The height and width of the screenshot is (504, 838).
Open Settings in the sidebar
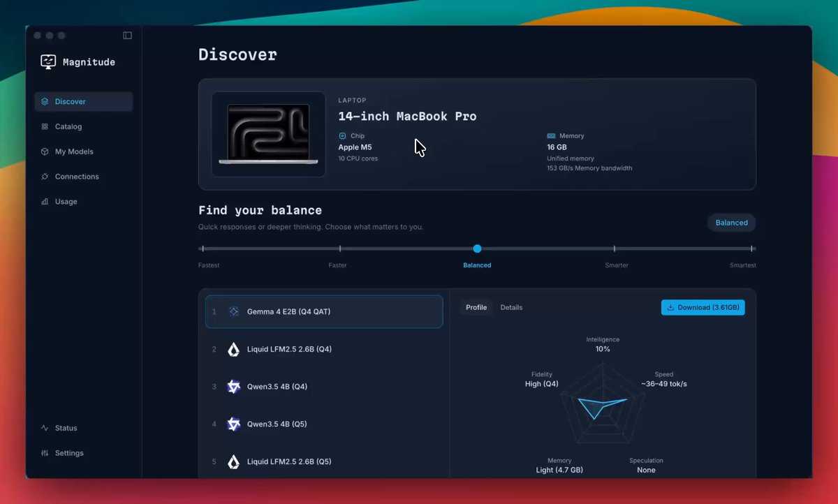tap(83, 453)
